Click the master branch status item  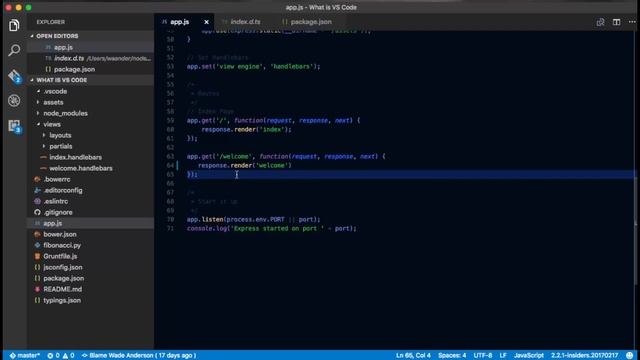point(24,356)
